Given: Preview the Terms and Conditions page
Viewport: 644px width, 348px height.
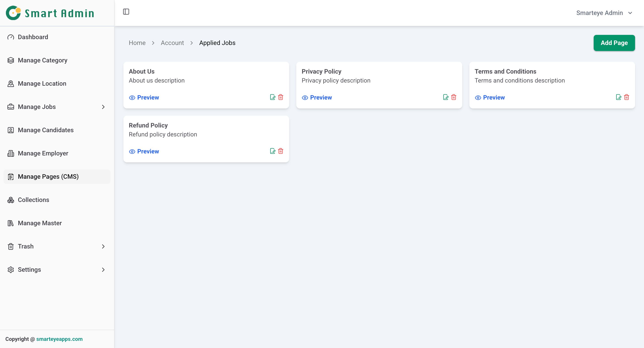Looking at the screenshot, I should click(490, 98).
